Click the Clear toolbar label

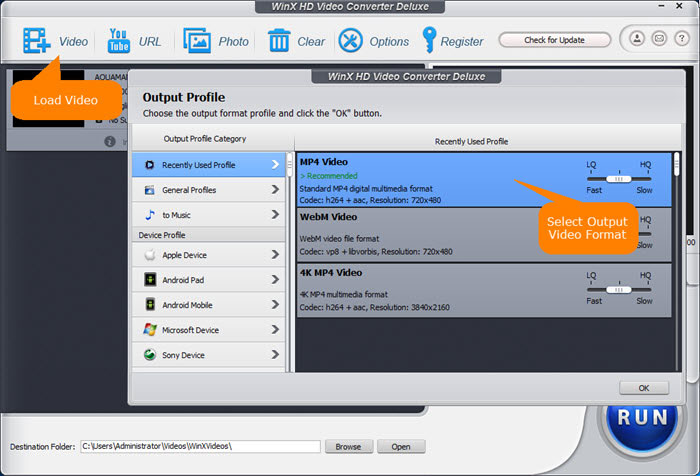(311, 42)
